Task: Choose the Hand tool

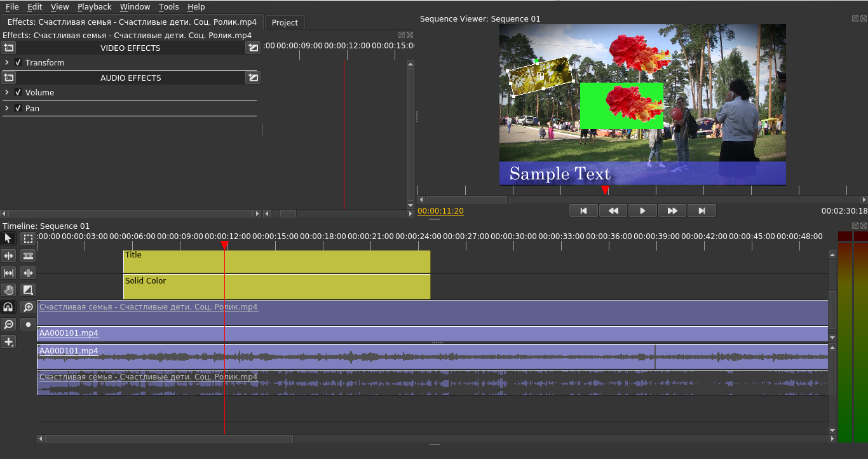Action: pyautogui.click(x=8, y=290)
